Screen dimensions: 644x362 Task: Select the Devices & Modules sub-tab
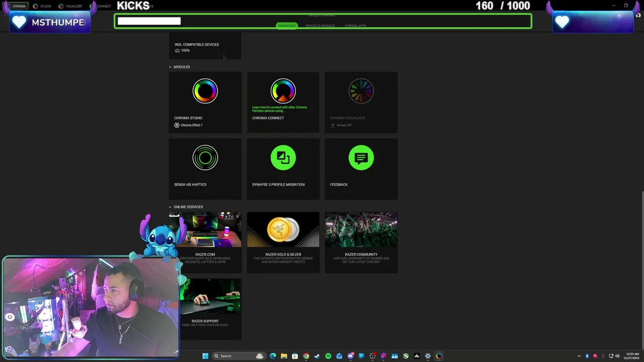click(x=320, y=26)
